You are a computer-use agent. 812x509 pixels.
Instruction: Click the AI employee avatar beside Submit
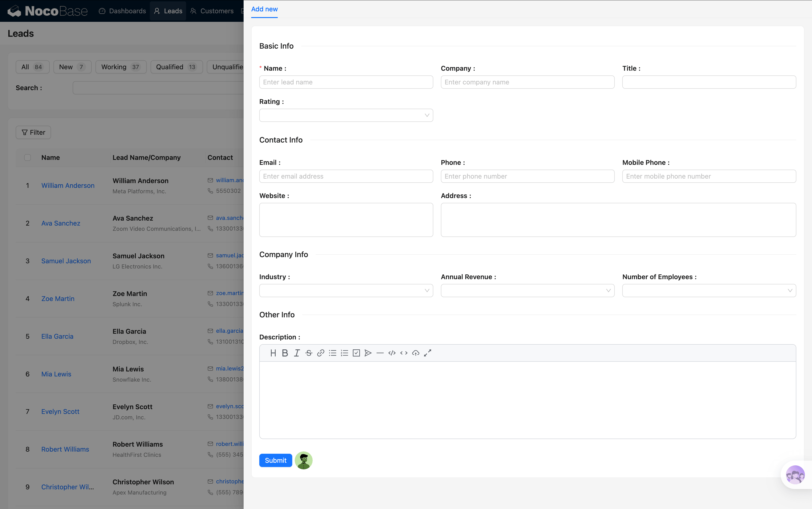click(304, 460)
